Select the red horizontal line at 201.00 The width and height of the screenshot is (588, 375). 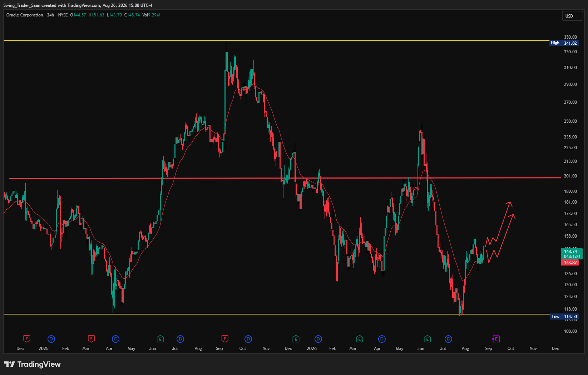(285, 178)
